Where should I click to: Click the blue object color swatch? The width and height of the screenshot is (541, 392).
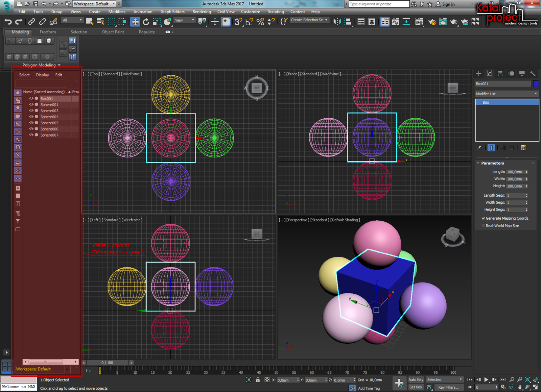click(x=536, y=84)
